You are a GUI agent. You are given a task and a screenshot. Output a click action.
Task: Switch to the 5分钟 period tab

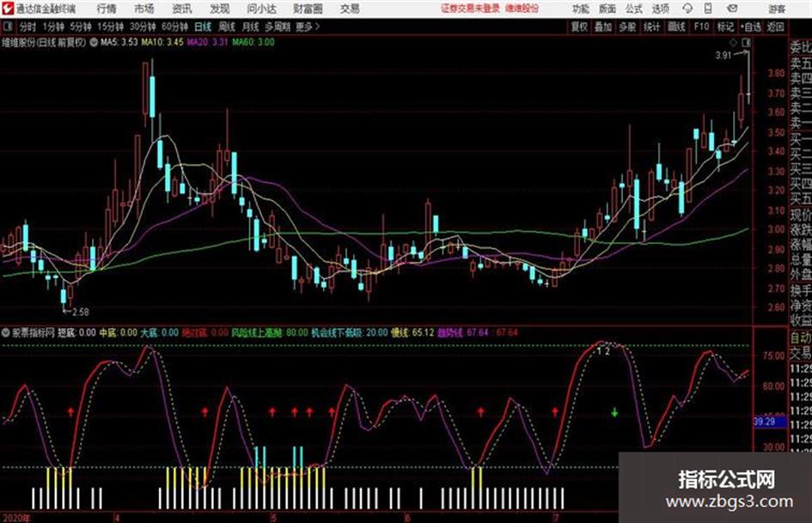tap(80, 27)
